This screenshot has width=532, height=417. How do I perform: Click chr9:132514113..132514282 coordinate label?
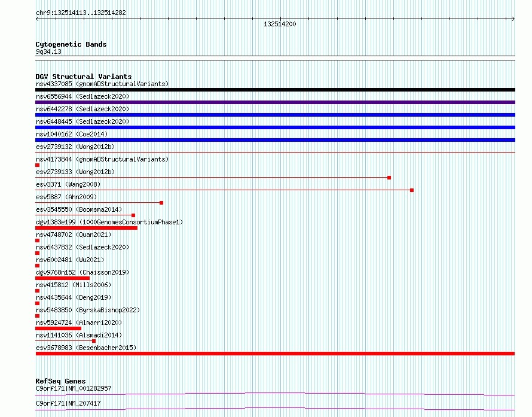point(81,13)
